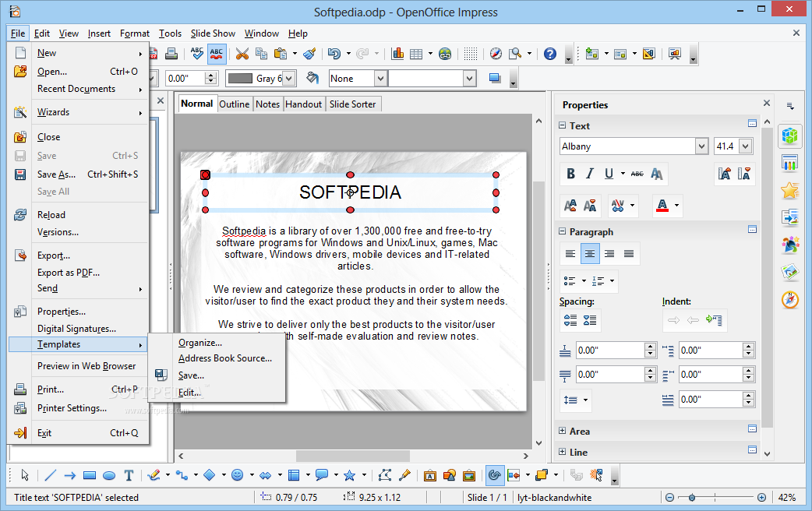Toggle AutoSpellcheck icon
Viewport: 812px width, 511px height.
pyautogui.click(x=217, y=53)
